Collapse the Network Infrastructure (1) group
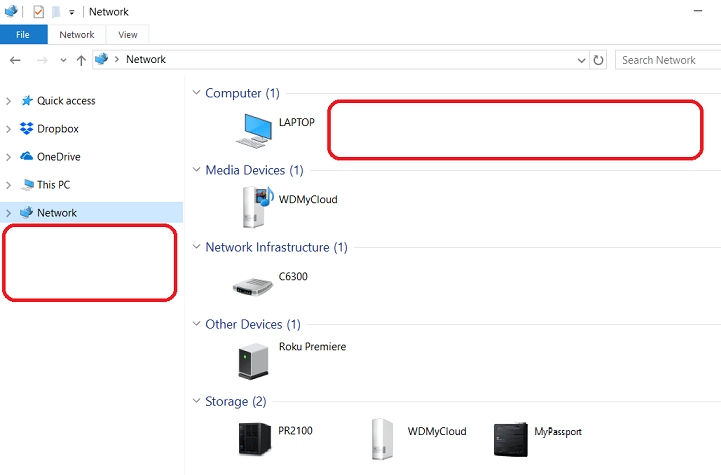The image size is (721, 475). 196,246
